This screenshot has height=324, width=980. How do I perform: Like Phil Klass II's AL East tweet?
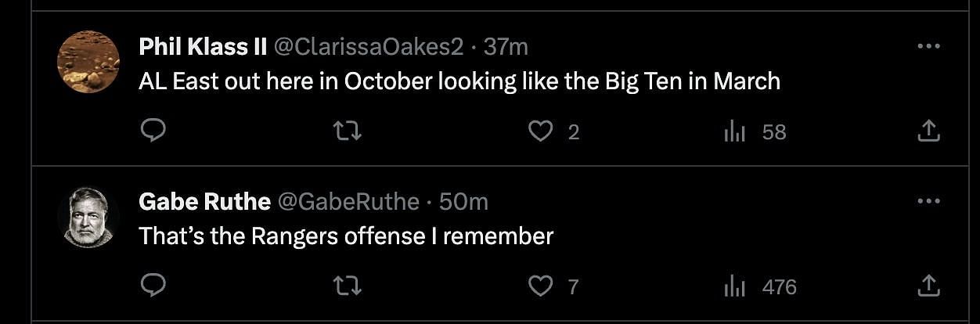click(x=540, y=131)
